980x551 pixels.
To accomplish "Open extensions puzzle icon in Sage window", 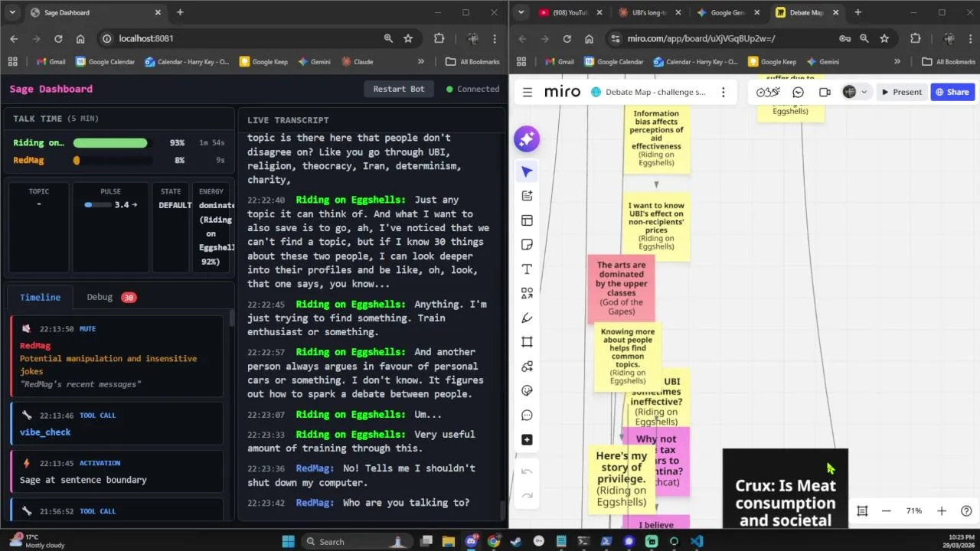I will click(439, 38).
